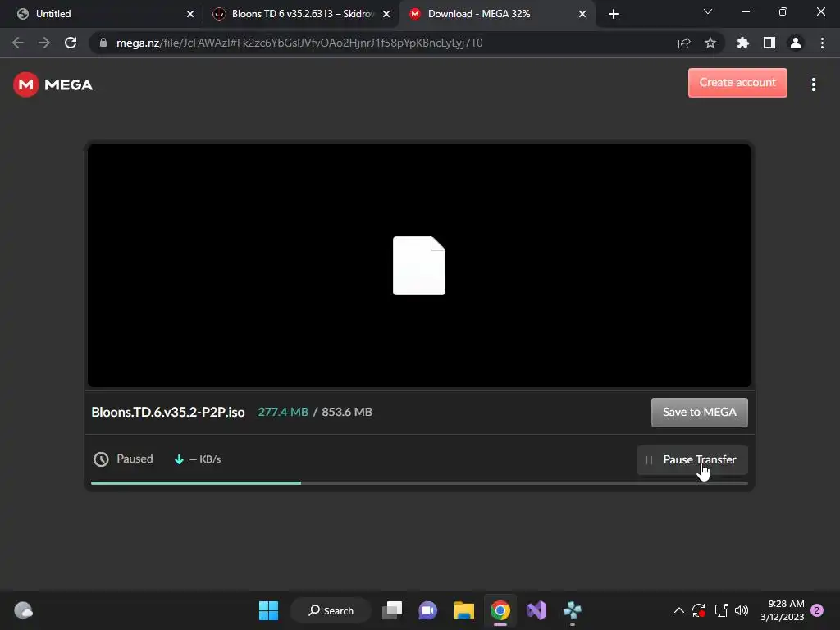Image resolution: width=840 pixels, height=630 pixels.
Task: Open the Windows Start menu
Action: click(x=268, y=610)
